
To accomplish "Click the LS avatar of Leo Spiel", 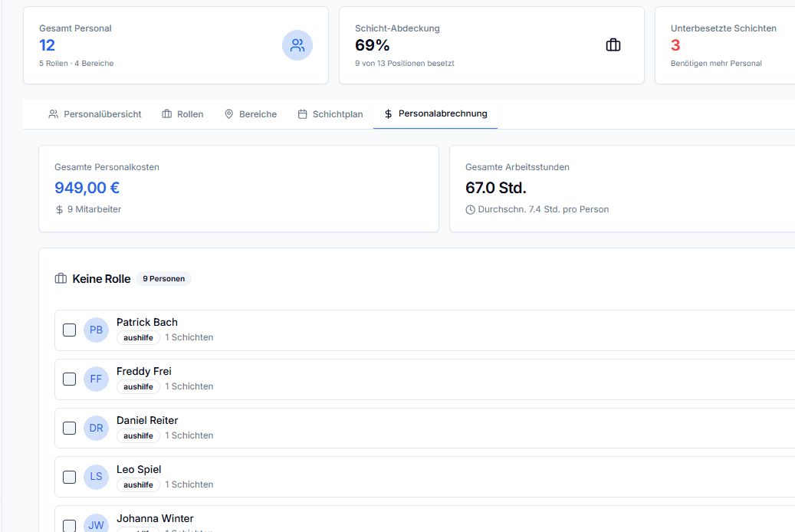I will click(x=96, y=477).
